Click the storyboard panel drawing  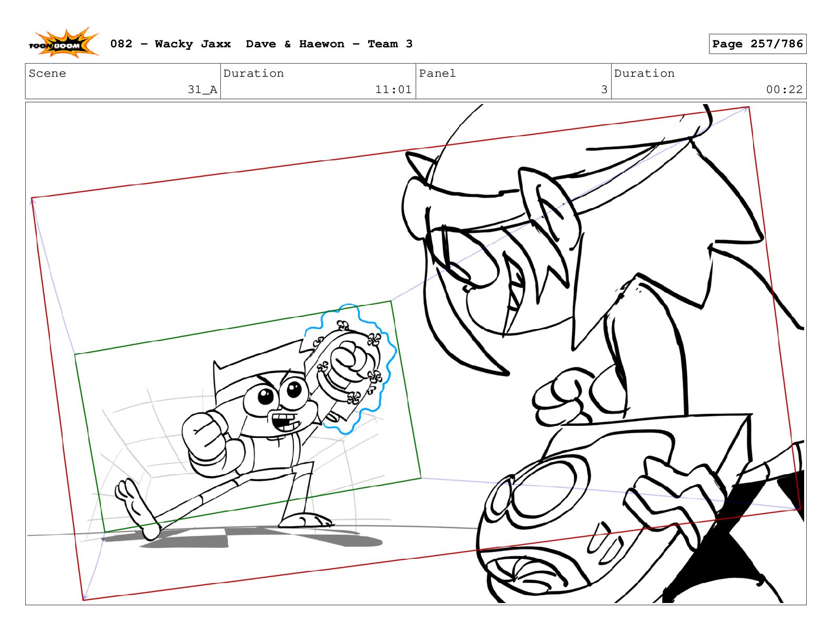[415, 353]
